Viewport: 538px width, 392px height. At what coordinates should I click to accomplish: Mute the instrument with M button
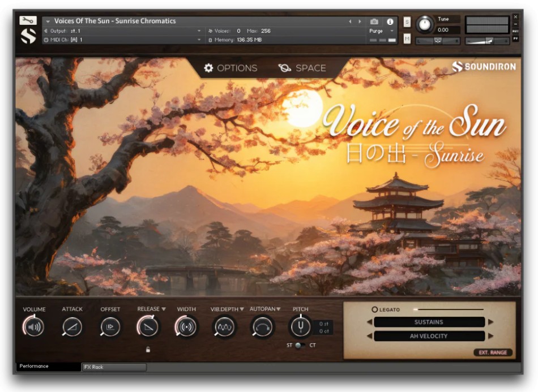point(407,38)
